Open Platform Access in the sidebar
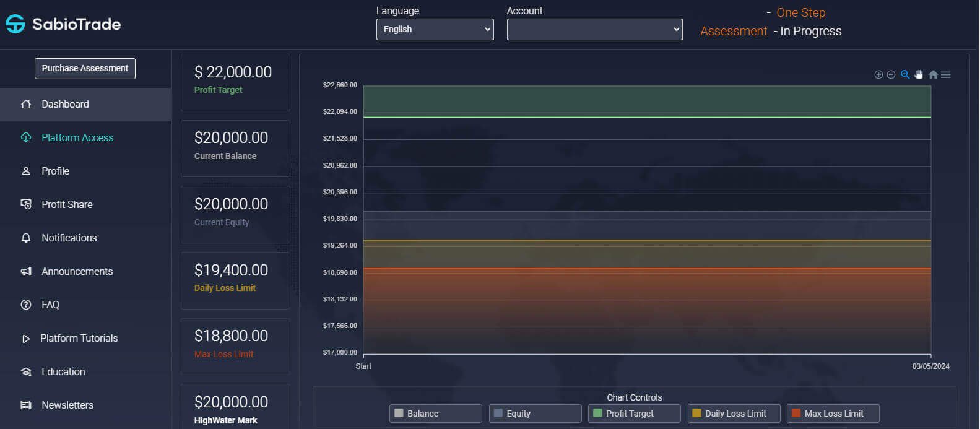The height and width of the screenshot is (429, 980). [77, 138]
